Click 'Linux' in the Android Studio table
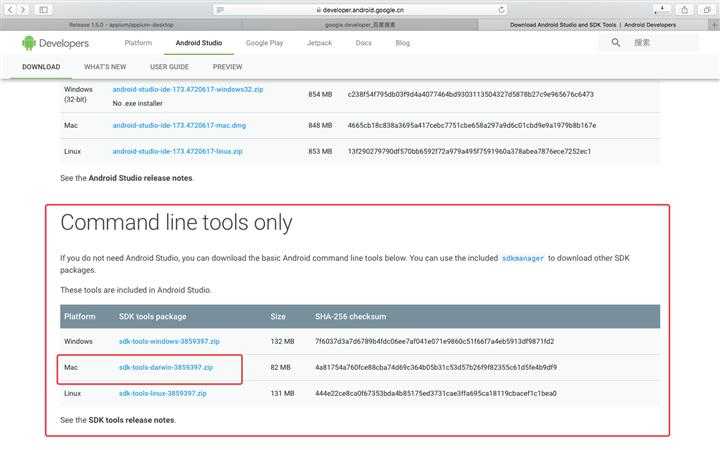 tap(72, 151)
